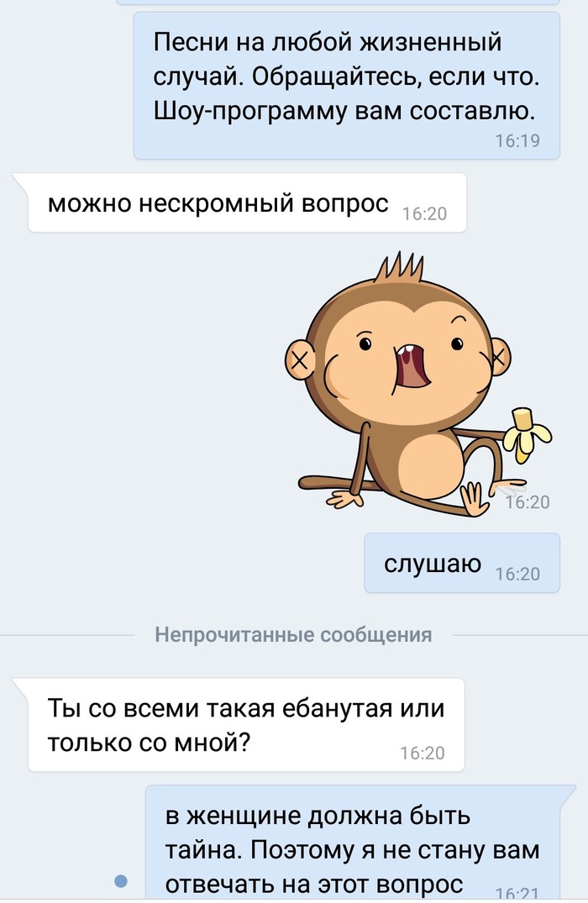Click the blue unread dot indicator

click(120, 880)
